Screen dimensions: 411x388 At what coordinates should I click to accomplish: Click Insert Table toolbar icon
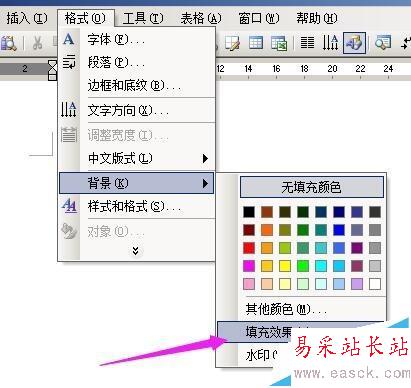coord(256,43)
